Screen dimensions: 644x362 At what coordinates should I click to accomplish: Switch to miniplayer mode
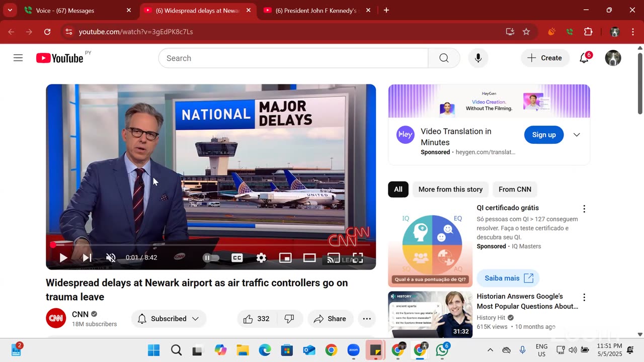pos(285,258)
